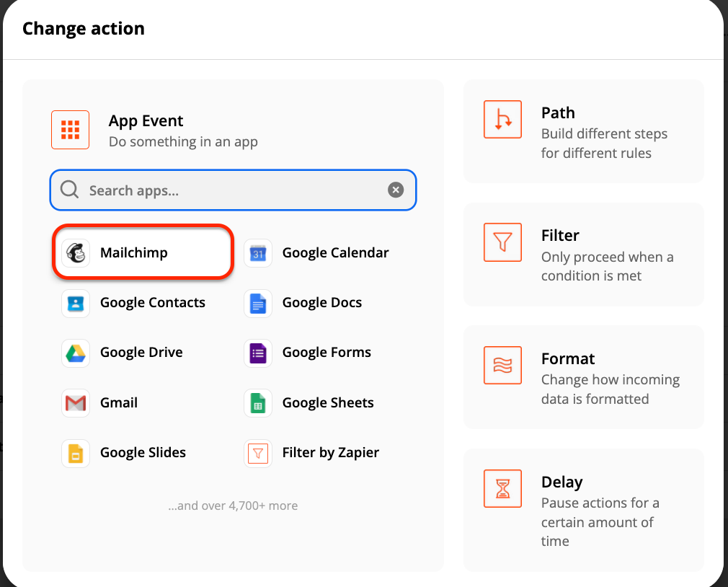The height and width of the screenshot is (587, 728).
Task: Click the green Google Sheets icon
Action: pyautogui.click(x=257, y=402)
